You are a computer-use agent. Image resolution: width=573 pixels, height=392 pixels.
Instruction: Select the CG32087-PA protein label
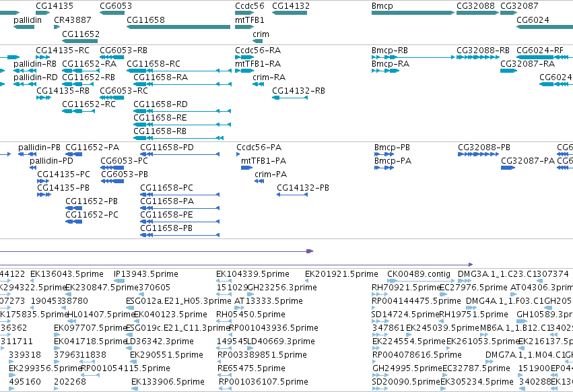point(528,161)
